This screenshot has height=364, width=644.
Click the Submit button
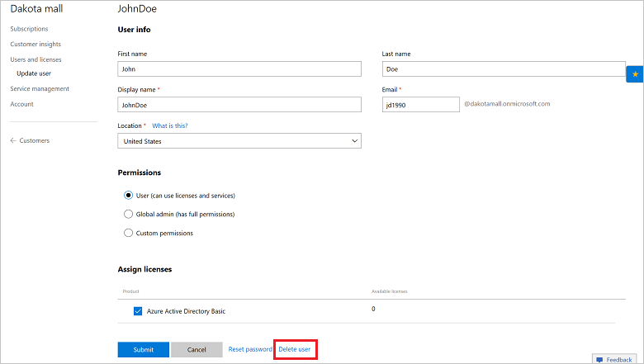point(144,350)
